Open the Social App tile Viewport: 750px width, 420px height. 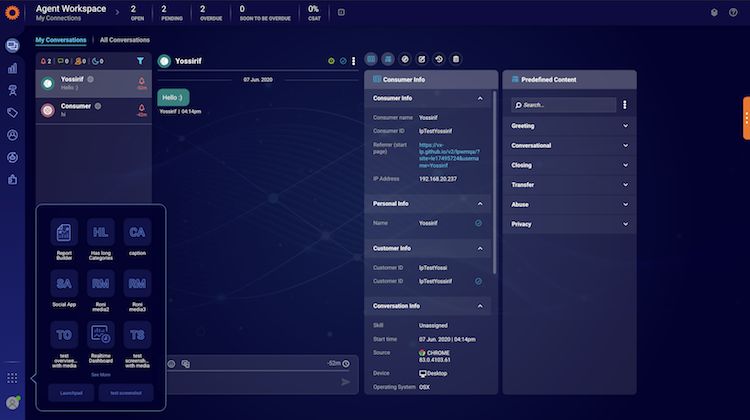tap(64, 284)
